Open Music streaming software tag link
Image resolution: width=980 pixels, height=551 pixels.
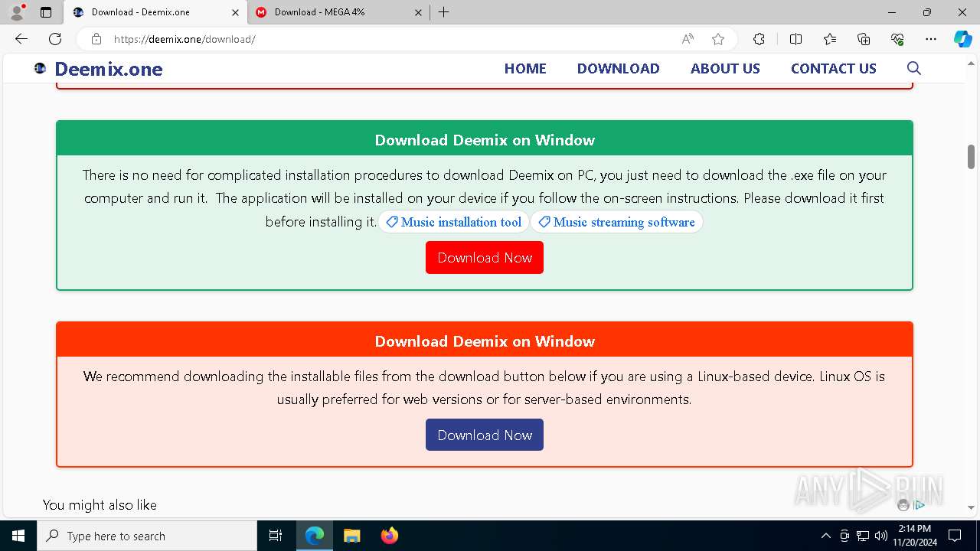[616, 222]
